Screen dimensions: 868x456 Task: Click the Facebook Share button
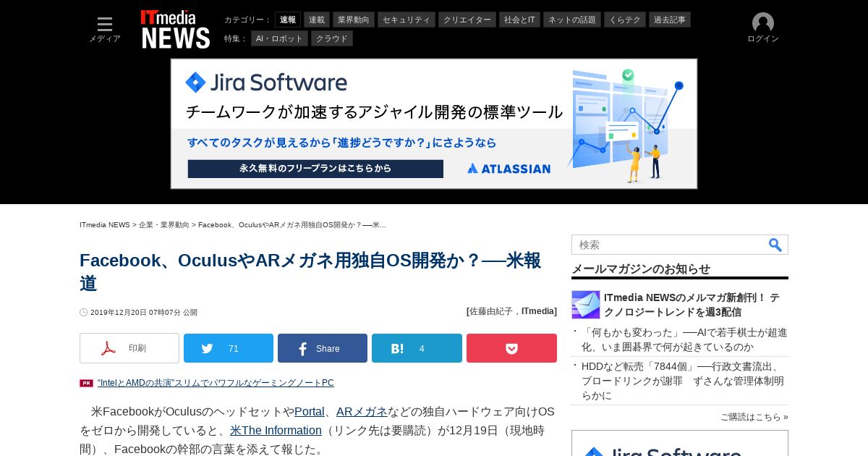click(323, 348)
